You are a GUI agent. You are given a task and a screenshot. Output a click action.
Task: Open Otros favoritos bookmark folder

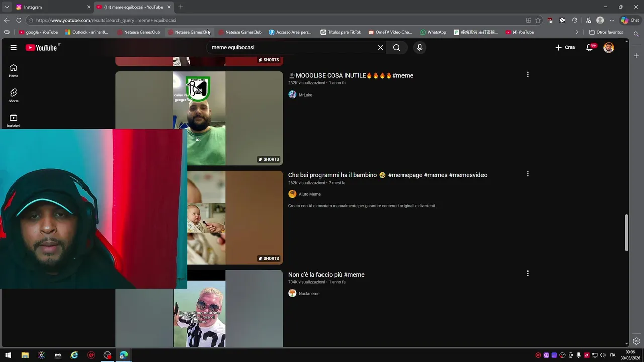coord(606,32)
